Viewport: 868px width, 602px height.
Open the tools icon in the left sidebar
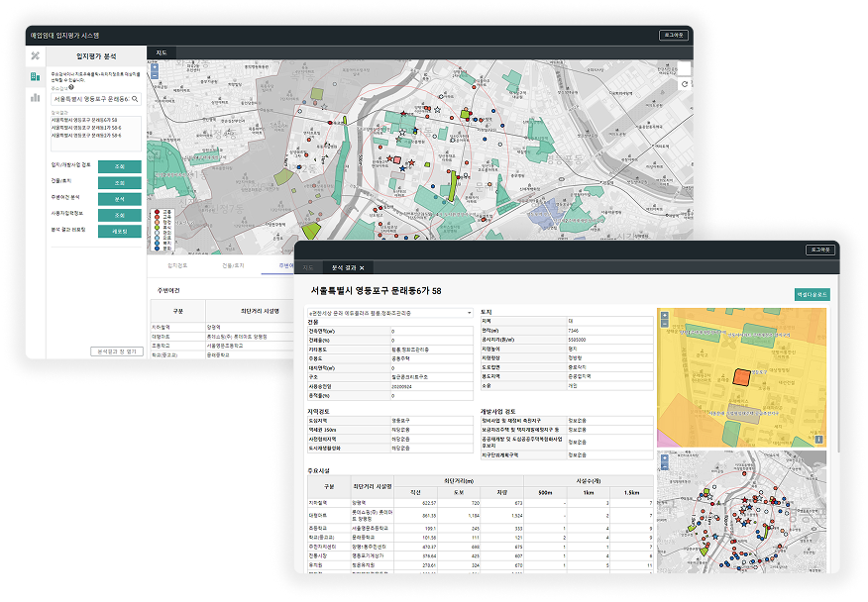[x=35, y=55]
